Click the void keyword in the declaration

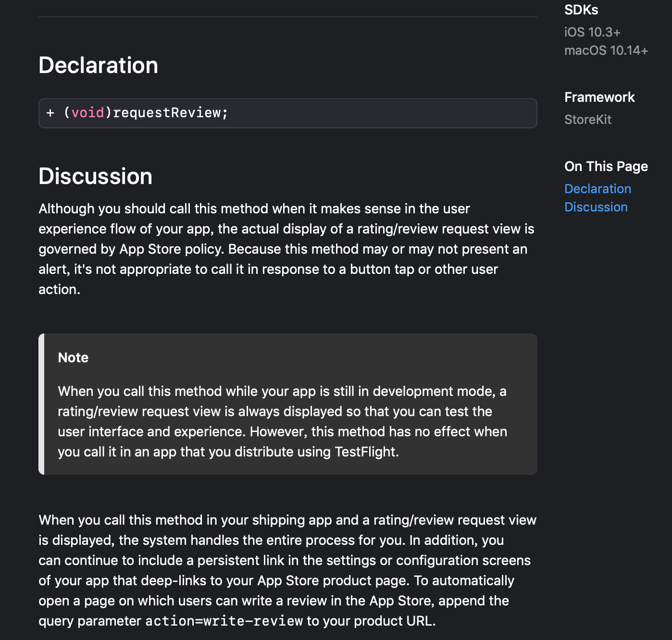[x=88, y=112]
